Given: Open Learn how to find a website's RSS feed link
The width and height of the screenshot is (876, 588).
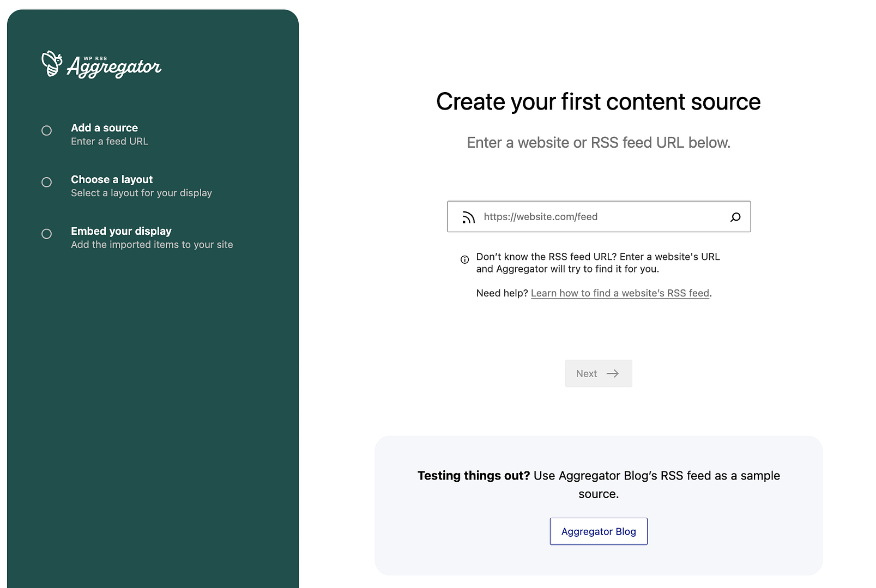Looking at the screenshot, I should [x=620, y=293].
